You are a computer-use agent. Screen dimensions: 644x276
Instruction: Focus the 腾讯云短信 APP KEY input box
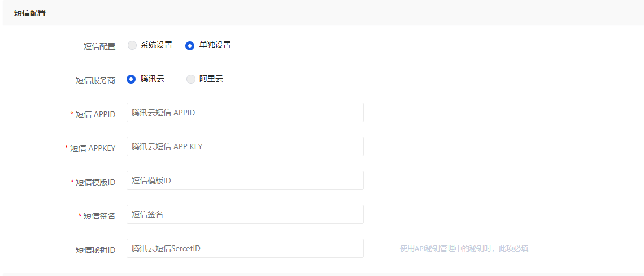[245, 146]
